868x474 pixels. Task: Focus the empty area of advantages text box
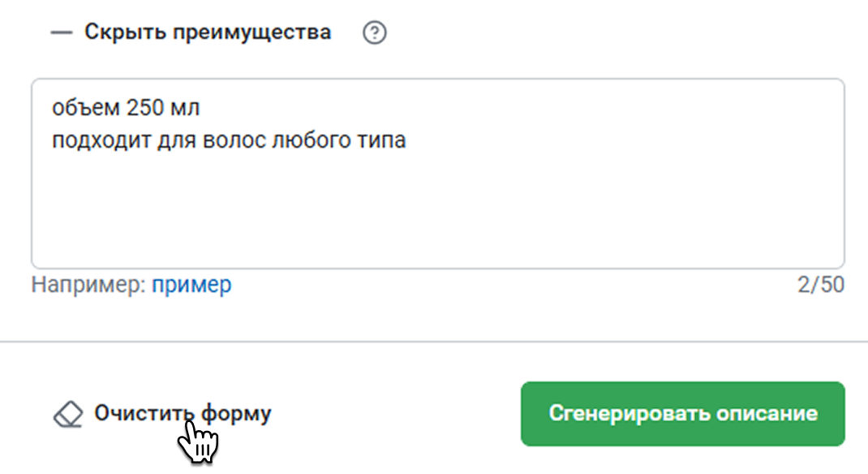click(437, 210)
